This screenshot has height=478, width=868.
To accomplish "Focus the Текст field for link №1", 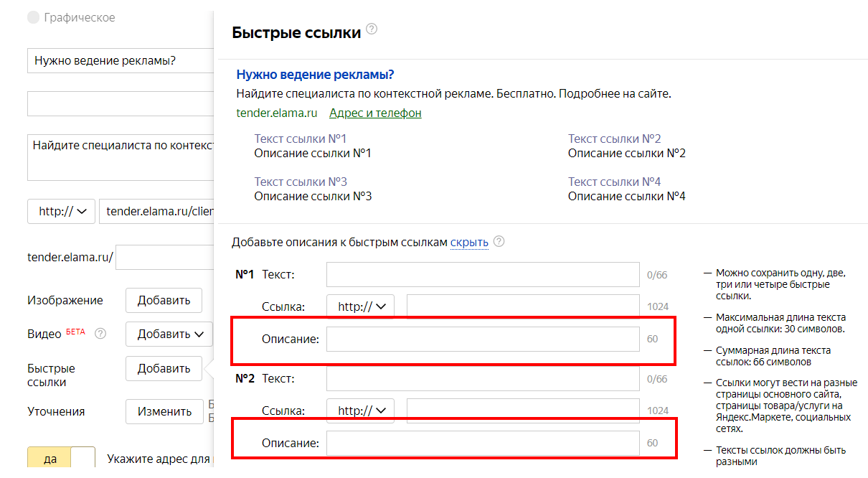I will 482,274.
